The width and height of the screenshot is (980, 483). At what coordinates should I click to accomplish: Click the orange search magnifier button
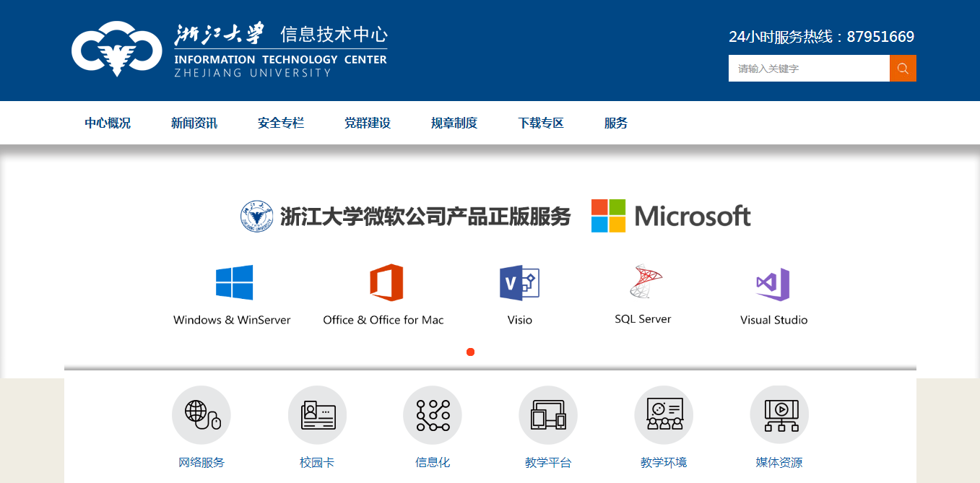point(903,69)
